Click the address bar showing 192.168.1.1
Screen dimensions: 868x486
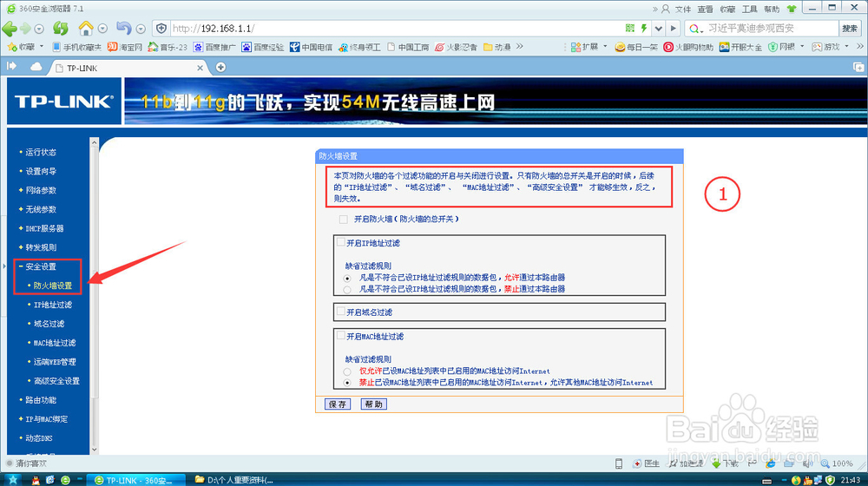396,29
